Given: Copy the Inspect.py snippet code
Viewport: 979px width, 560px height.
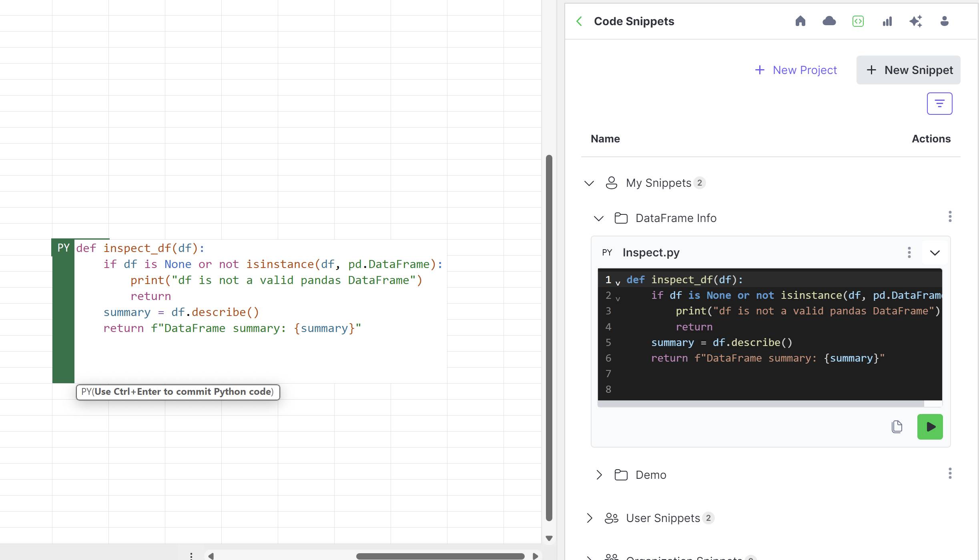Looking at the screenshot, I should point(897,427).
